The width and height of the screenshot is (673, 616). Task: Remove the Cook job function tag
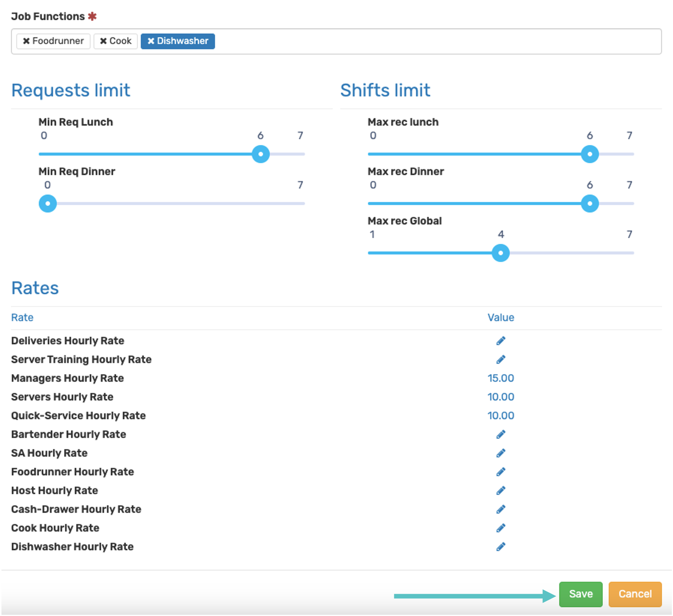tap(103, 41)
